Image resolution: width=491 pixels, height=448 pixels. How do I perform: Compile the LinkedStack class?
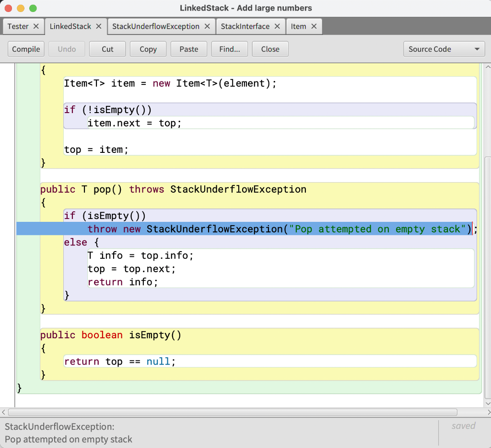point(25,49)
